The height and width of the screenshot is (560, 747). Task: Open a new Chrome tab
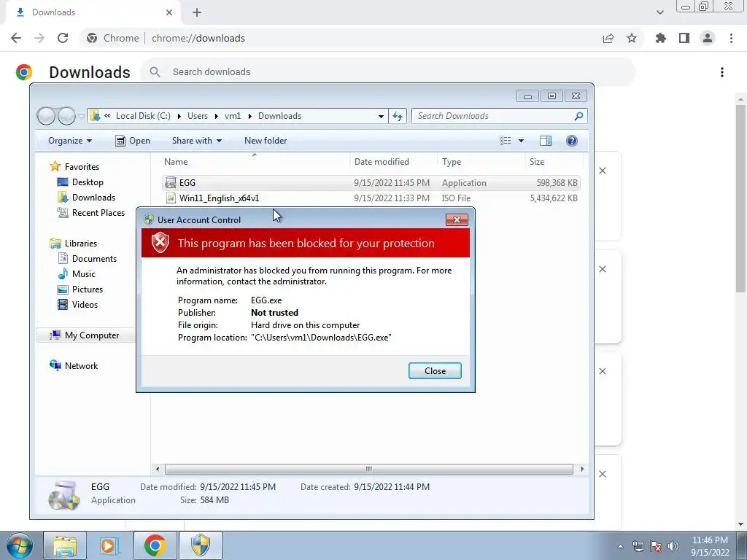(197, 12)
